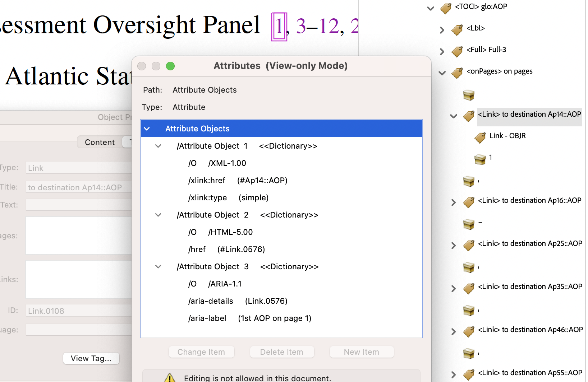Click the onPages tag icon
Viewport: 588px width, 382px height.
457,73
